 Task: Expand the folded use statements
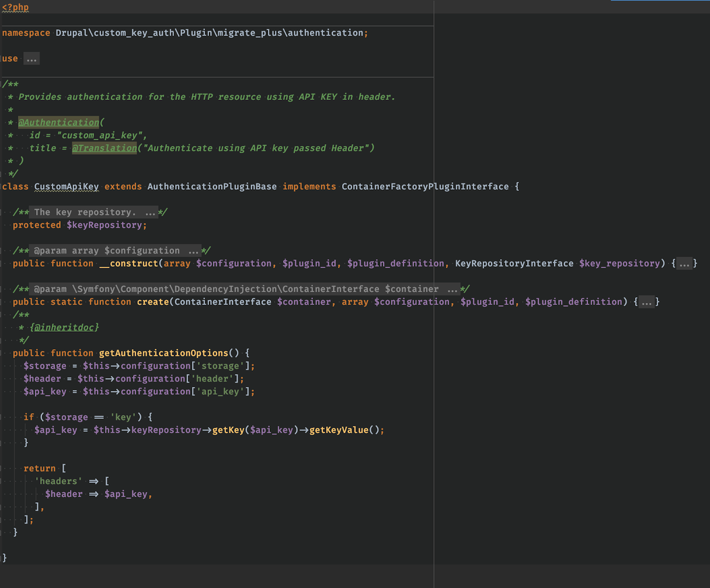click(31, 59)
